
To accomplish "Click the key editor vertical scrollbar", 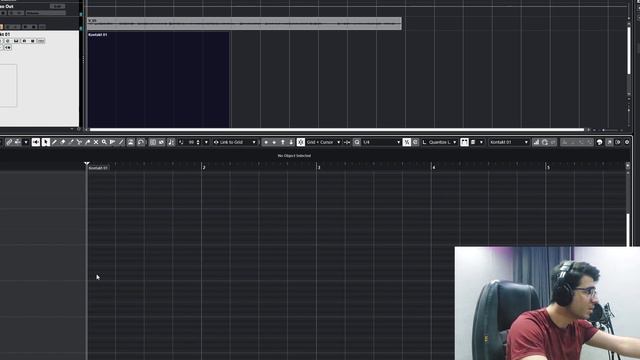I will [628, 229].
